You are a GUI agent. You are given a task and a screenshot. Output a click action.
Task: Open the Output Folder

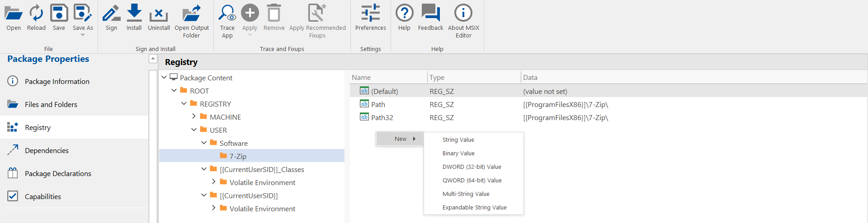tap(192, 14)
